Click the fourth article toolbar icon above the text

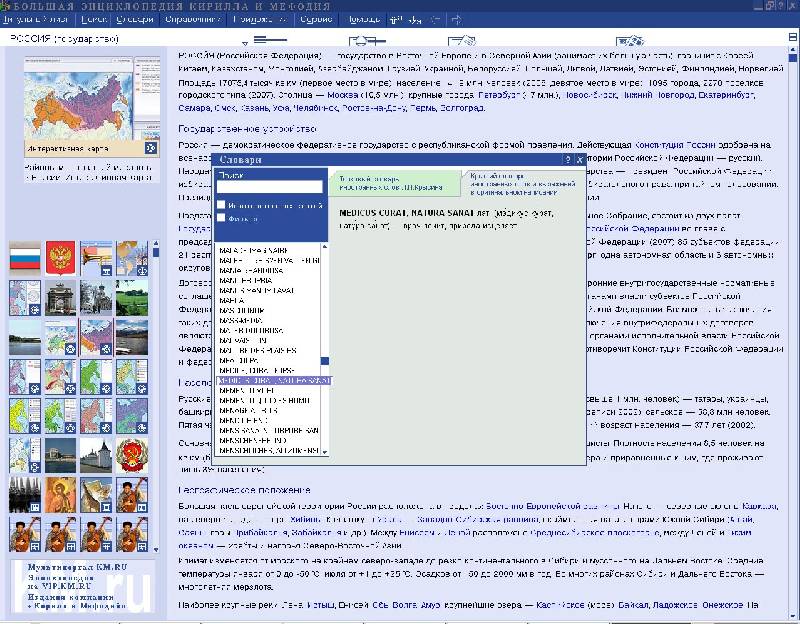tap(630, 40)
